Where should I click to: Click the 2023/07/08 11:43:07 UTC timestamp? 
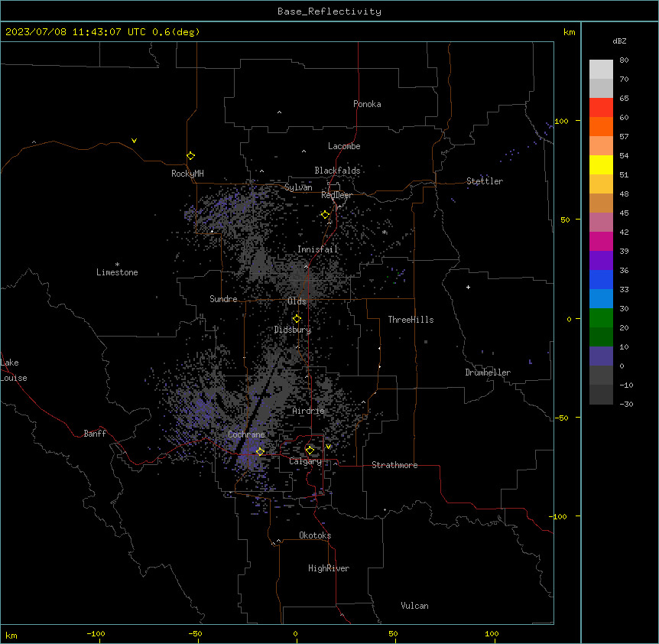(76, 32)
